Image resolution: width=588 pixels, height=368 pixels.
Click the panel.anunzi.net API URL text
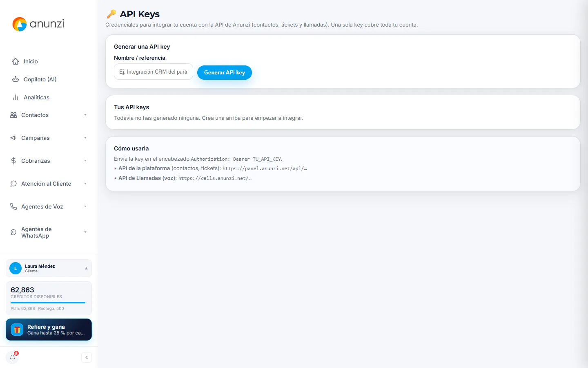click(265, 168)
